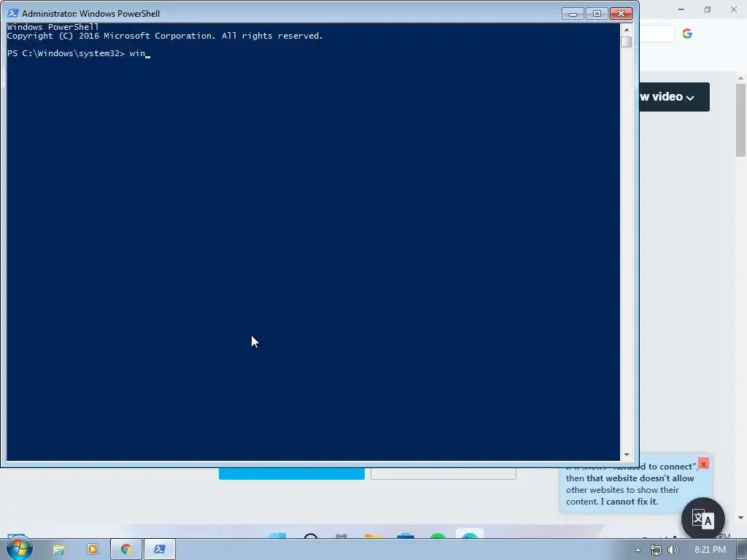Click the PowerShell icon in the title bar
The width and height of the screenshot is (747, 560).
[x=13, y=13]
